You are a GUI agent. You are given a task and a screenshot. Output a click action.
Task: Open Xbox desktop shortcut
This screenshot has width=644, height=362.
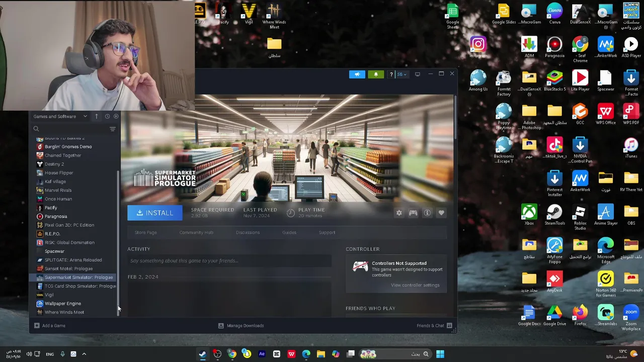[529, 215]
